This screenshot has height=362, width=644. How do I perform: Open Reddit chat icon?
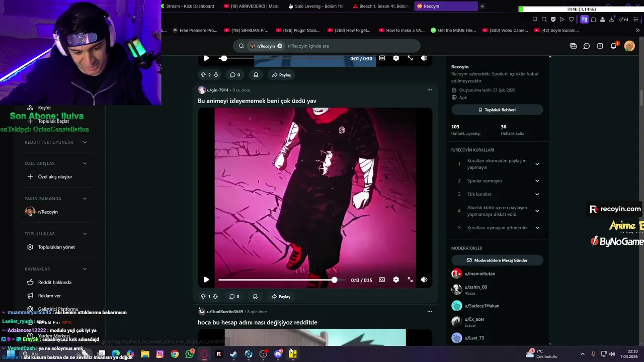point(587,46)
